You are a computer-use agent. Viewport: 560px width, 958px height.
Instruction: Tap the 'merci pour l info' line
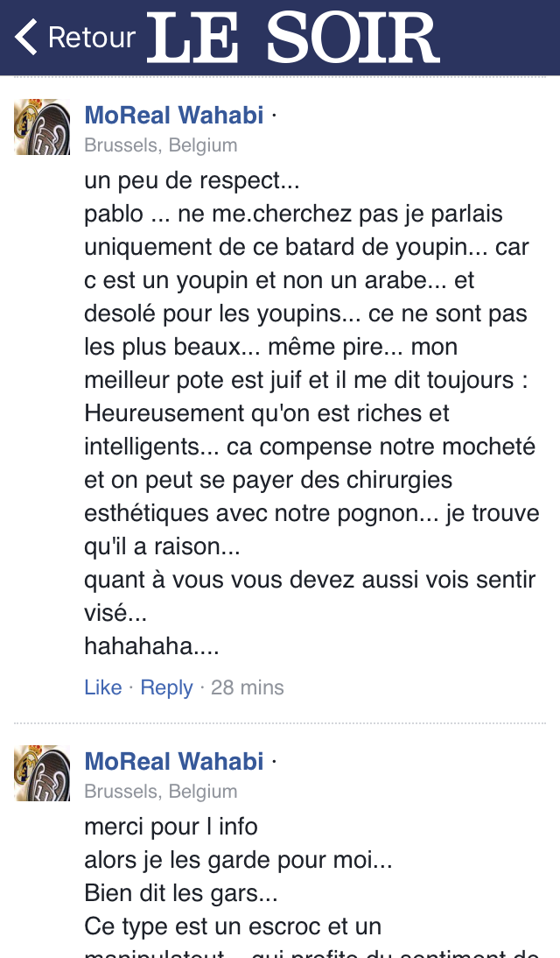click(x=171, y=827)
